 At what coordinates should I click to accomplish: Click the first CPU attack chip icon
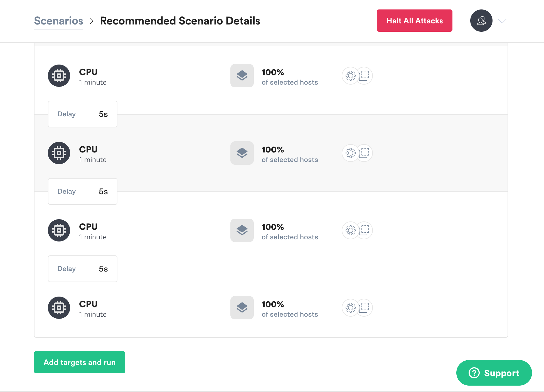click(x=59, y=76)
